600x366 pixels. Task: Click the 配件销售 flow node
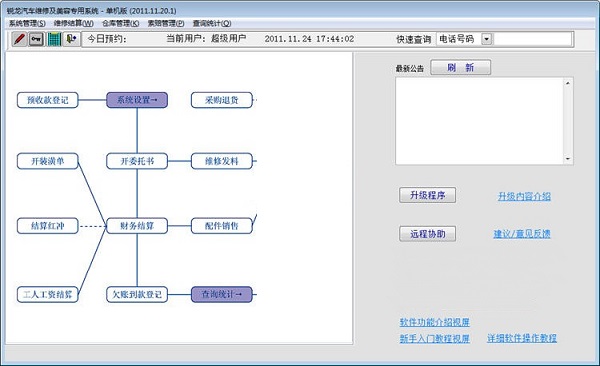[222, 226]
